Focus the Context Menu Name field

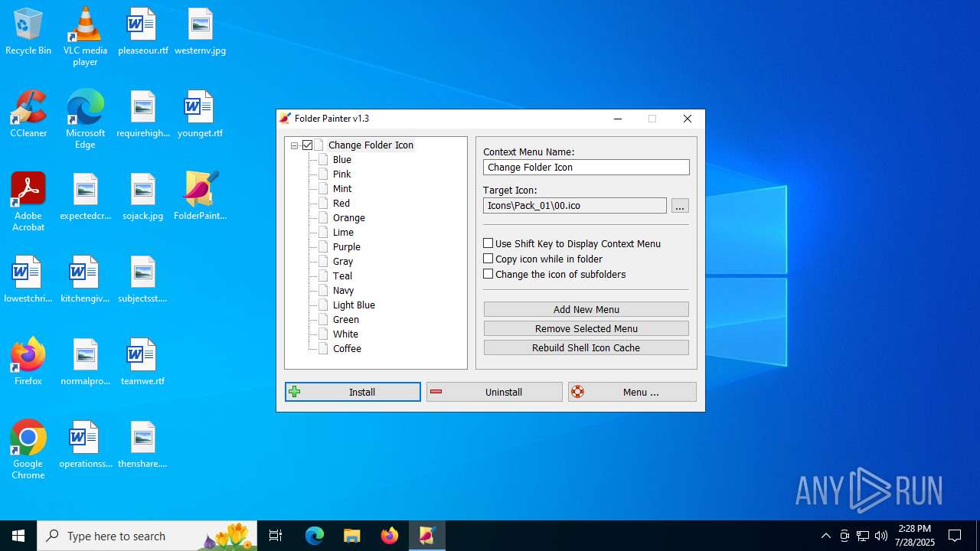point(586,167)
